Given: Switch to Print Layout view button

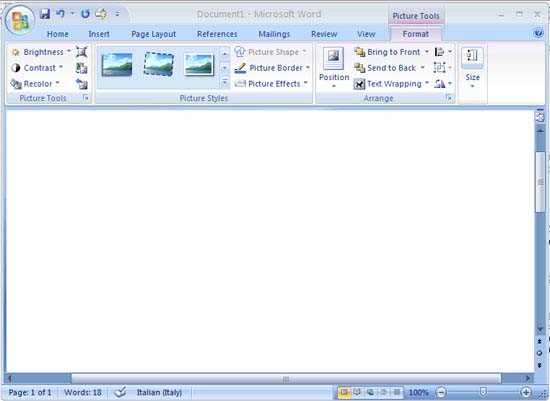Looking at the screenshot, I should pyautogui.click(x=344, y=392).
